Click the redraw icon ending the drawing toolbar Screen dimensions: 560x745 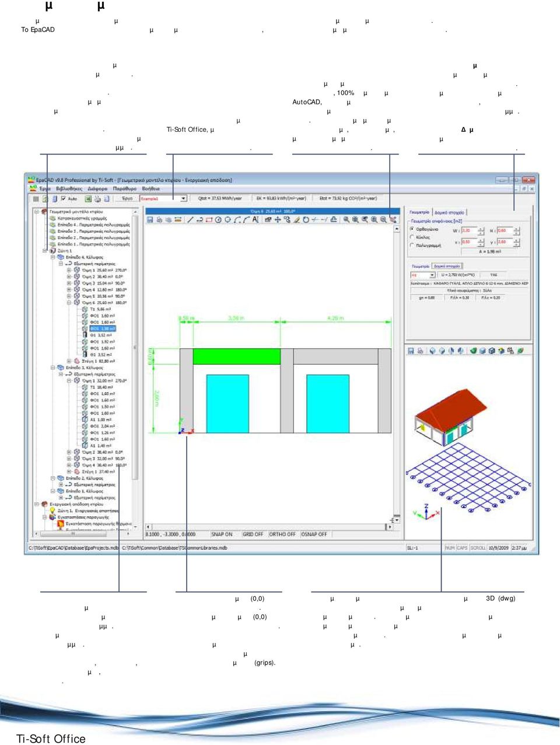click(393, 219)
